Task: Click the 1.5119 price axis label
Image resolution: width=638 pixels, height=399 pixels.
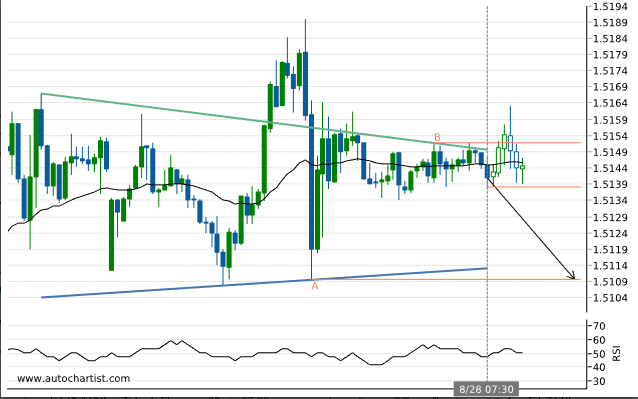Action: coord(610,250)
